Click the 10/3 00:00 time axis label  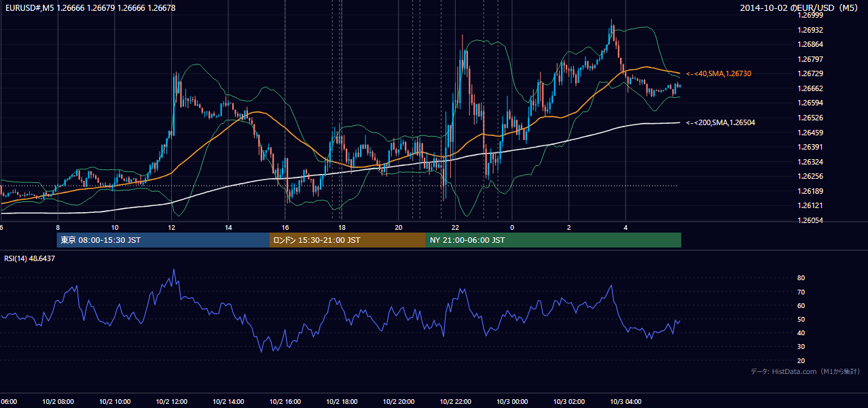tap(512, 401)
